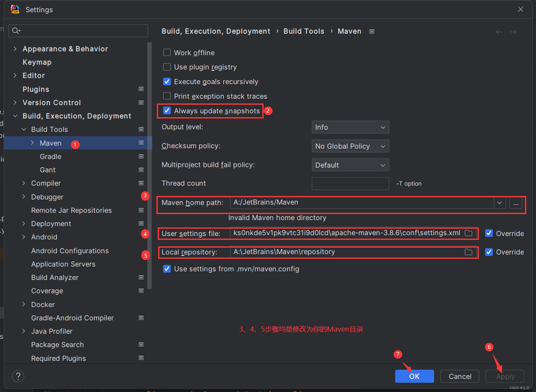Click project-level icon next to Maven breadcrumb

[372, 32]
